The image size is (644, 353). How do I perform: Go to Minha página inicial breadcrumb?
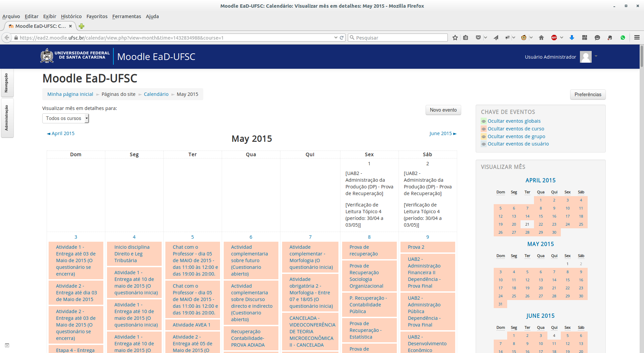coord(70,94)
